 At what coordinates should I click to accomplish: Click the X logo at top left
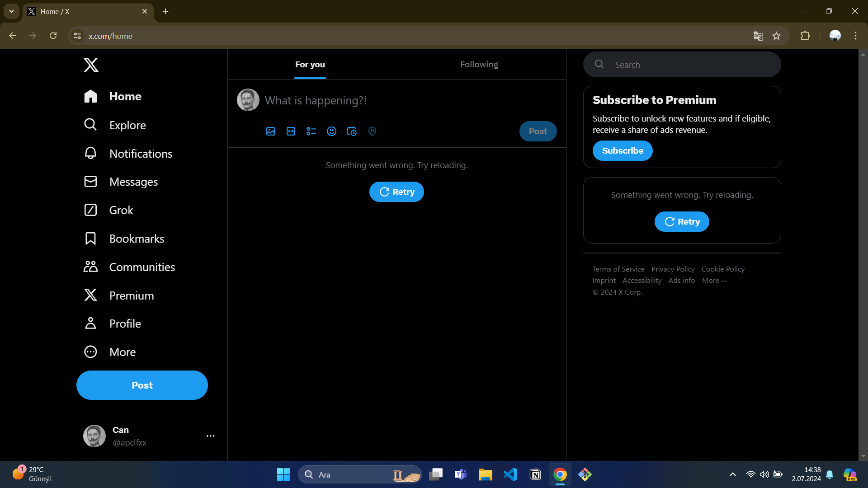pos(91,65)
